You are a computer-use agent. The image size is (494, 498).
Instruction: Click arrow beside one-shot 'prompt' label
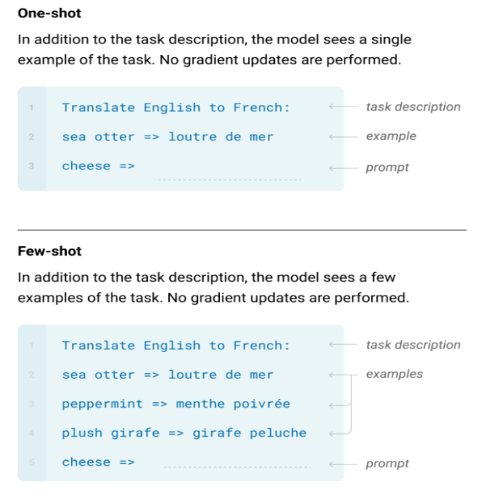point(343,168)
